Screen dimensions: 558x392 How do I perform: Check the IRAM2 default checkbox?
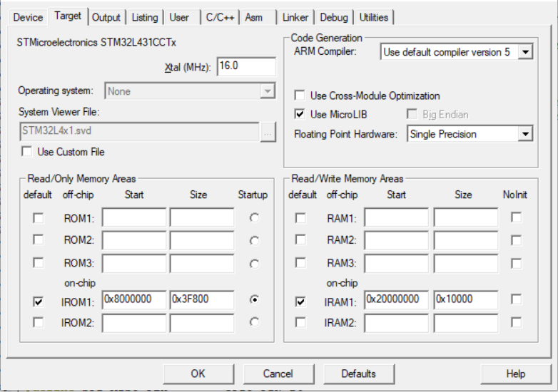(300, 322)
